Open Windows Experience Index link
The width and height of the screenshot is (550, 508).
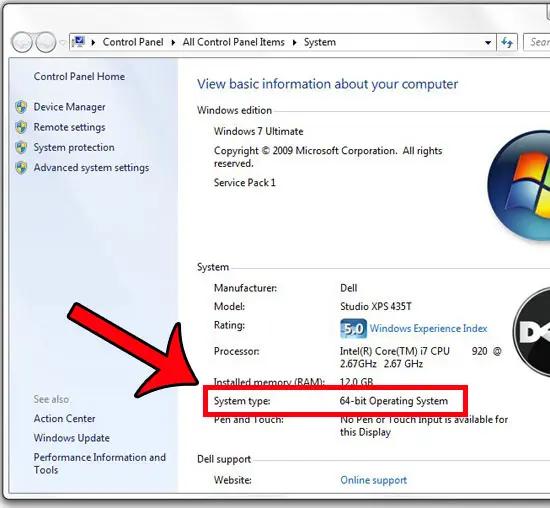point(429,328)
